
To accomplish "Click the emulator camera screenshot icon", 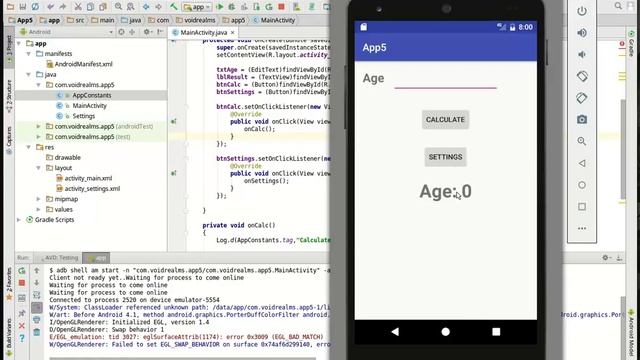I will click(582, 120).
